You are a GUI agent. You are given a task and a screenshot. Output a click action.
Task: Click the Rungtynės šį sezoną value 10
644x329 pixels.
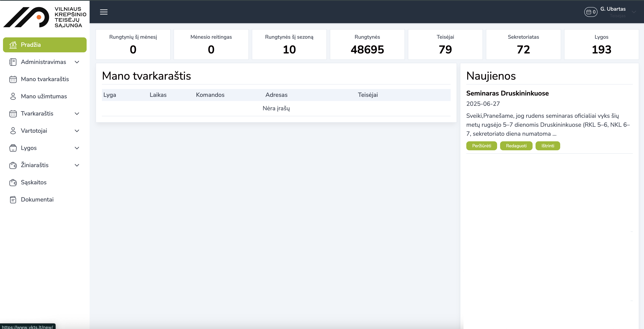[289, 50]
